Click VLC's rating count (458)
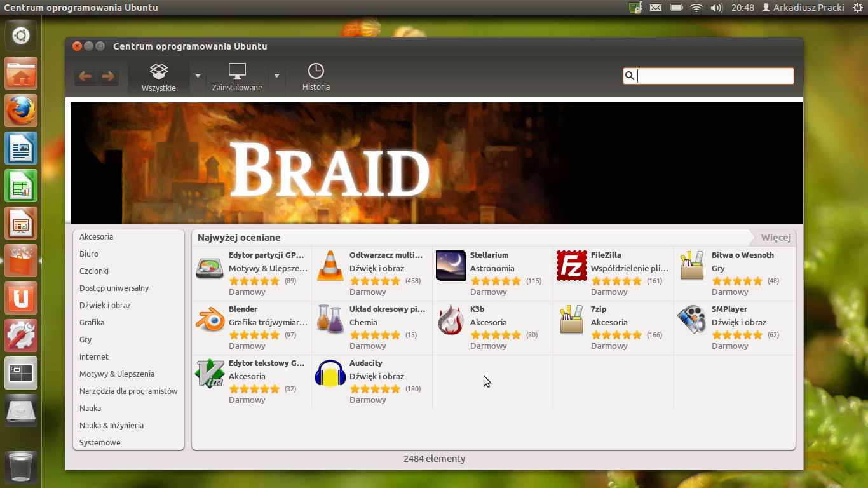This screenshot has width=868, height=488. pyautogui.click(x=413, y=281)
